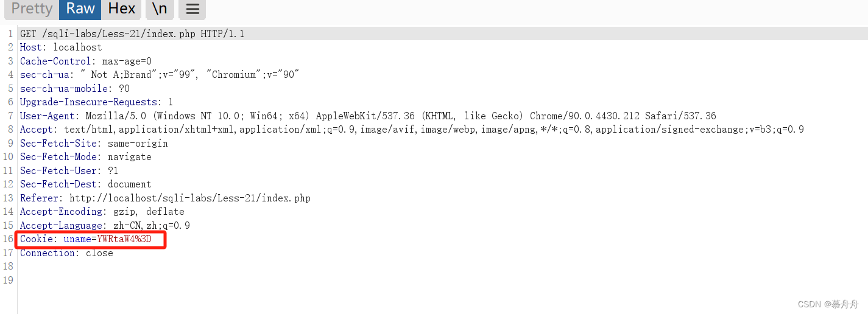
Task: Click the Referer URL on line 13
Action: [x=190, y=198]
